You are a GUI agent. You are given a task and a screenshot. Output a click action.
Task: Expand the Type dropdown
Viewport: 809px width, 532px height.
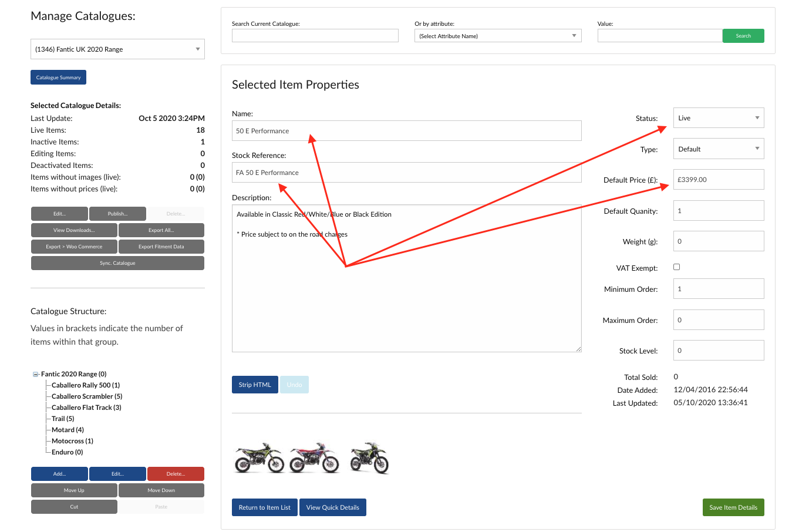click(718, 149)
